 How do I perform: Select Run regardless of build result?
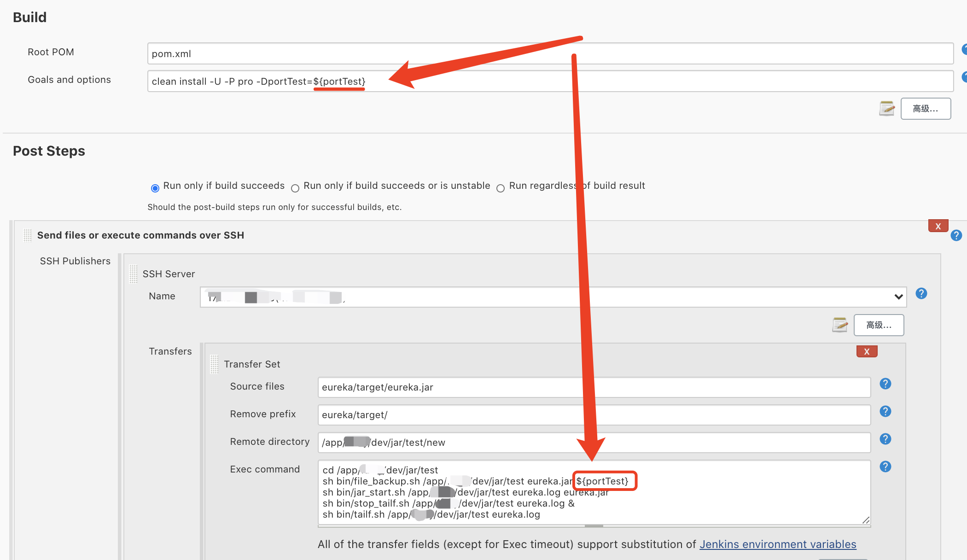tap(501, 188)
